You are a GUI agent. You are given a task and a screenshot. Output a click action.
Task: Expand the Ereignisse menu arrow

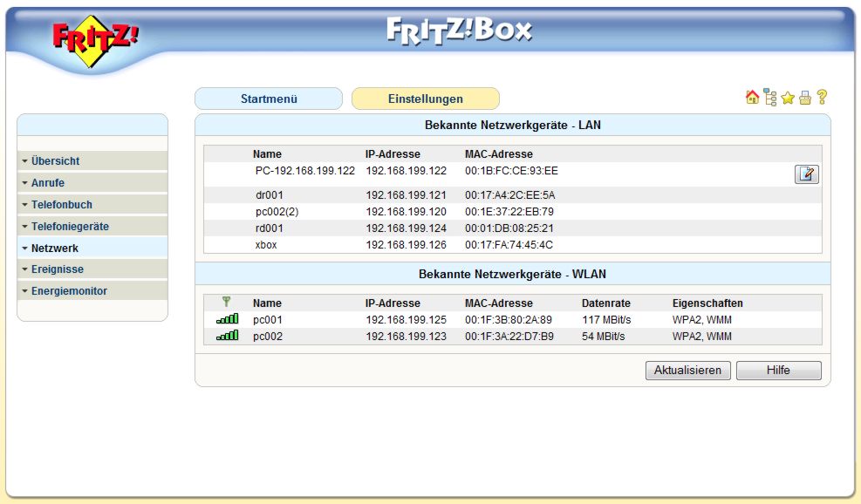(24, 269)
